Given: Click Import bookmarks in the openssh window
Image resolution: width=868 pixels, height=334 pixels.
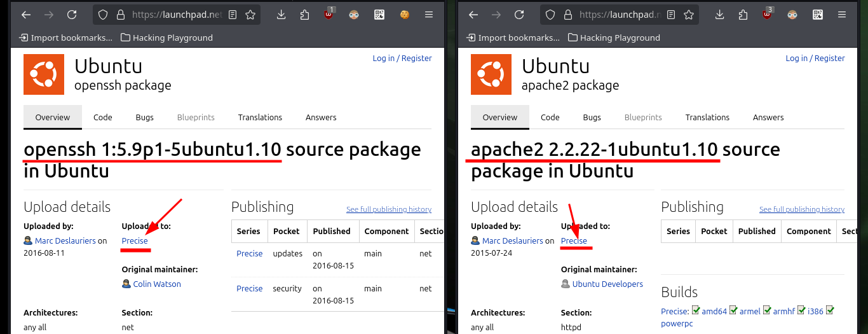Looking at the screenshot, I should click(x=66, y=38).
